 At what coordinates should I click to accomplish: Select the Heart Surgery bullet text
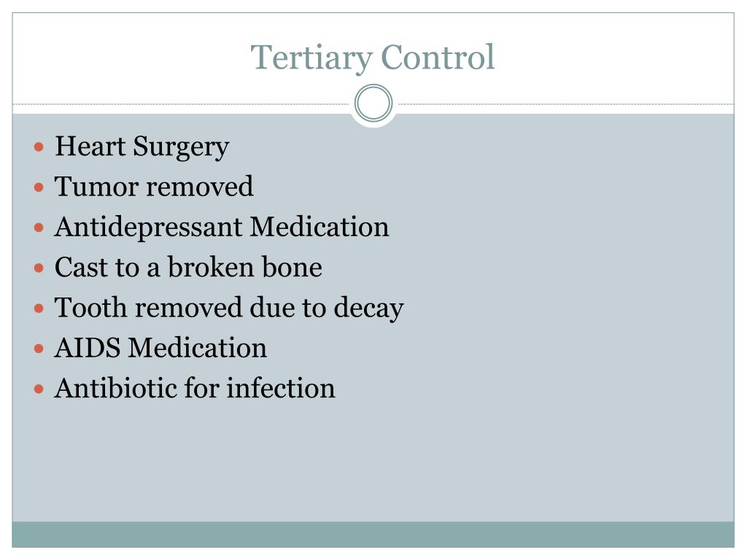point(142,147)
